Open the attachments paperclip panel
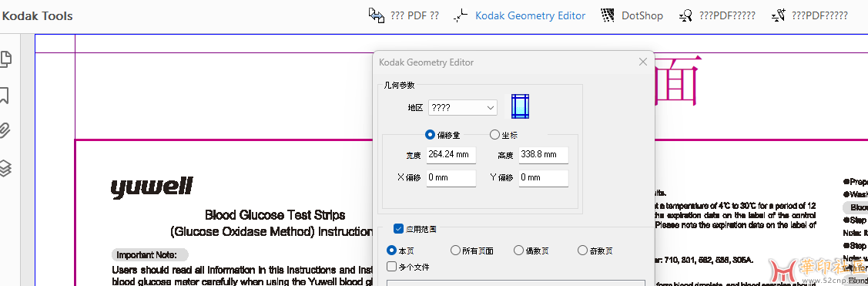 pos(5,131)
